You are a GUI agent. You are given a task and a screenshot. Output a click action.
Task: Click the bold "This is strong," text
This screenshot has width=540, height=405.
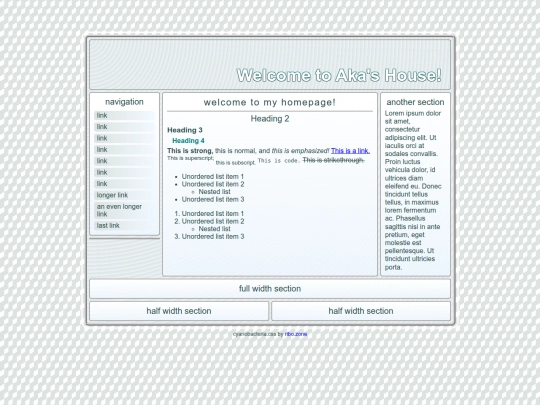[190, 151]
